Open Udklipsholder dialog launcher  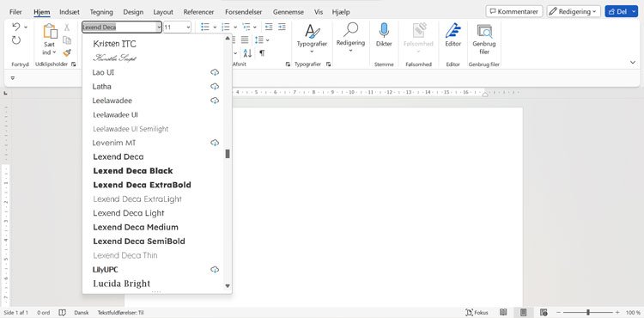click(x=74, y=64)
